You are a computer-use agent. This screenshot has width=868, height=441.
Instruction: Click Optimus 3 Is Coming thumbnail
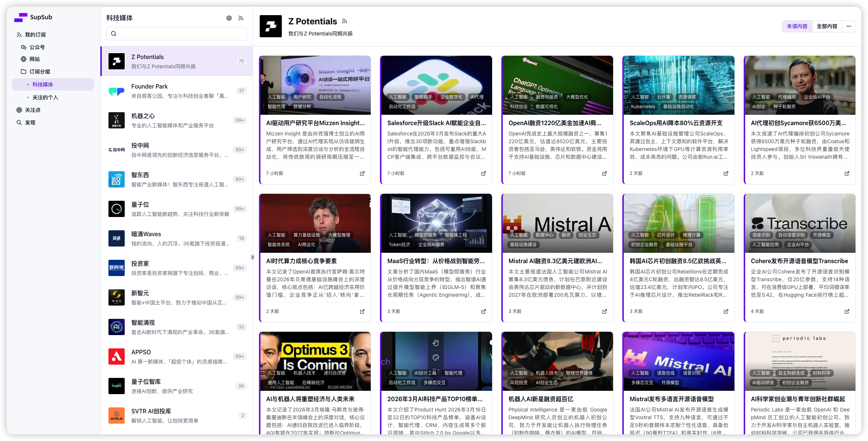click(x=315, y=361)
